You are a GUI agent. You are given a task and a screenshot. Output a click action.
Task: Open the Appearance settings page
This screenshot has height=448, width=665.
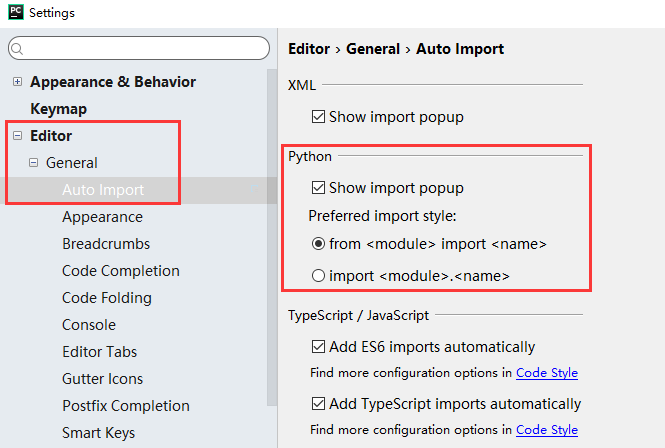point(102,217)
